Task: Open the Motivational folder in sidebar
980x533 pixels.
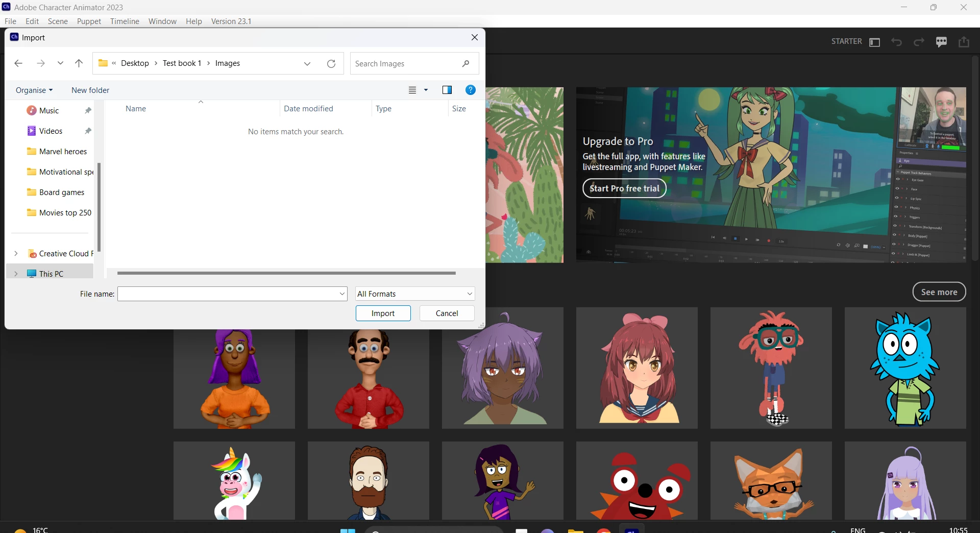Action: (x=60, y=172)
